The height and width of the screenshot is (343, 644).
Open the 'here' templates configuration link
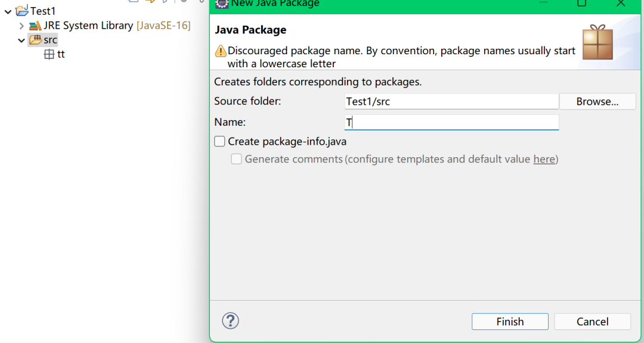point(544,159)
